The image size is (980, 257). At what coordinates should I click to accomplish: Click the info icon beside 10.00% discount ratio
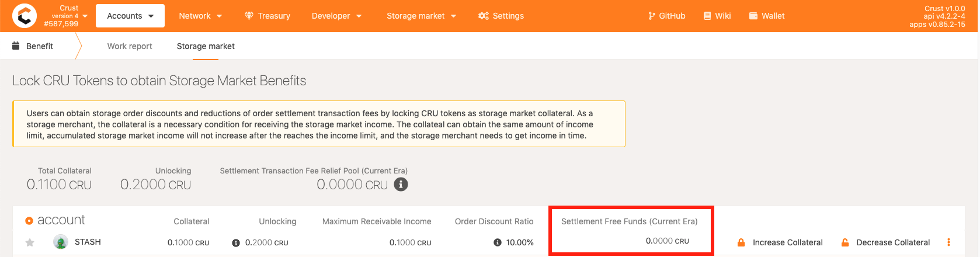[498, 242]
